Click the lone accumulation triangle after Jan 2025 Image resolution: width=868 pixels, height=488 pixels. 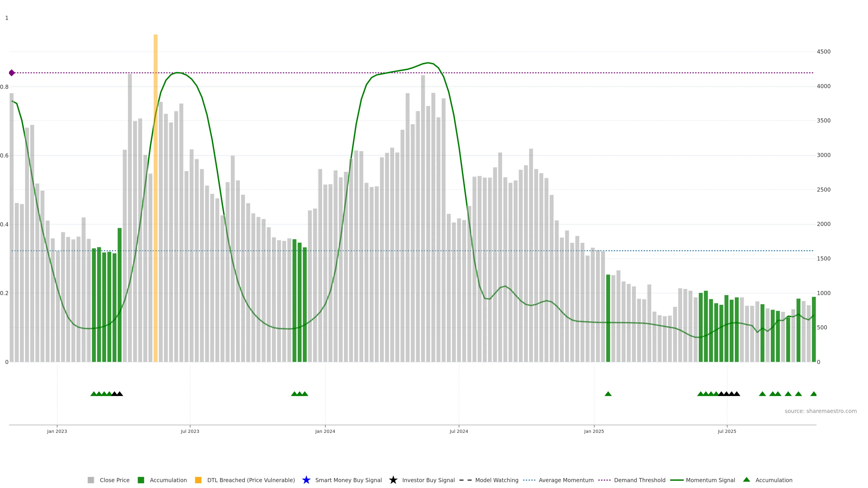click(x=608, y=394)
